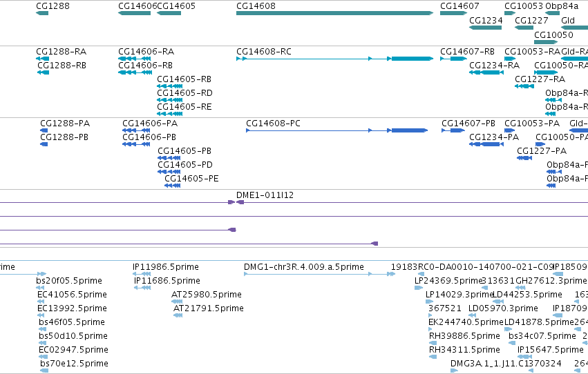Image resolution: width=588 pixels, height=374 pixels.
Task: Select the CG1288 gene label
Action: pos(53,6)
